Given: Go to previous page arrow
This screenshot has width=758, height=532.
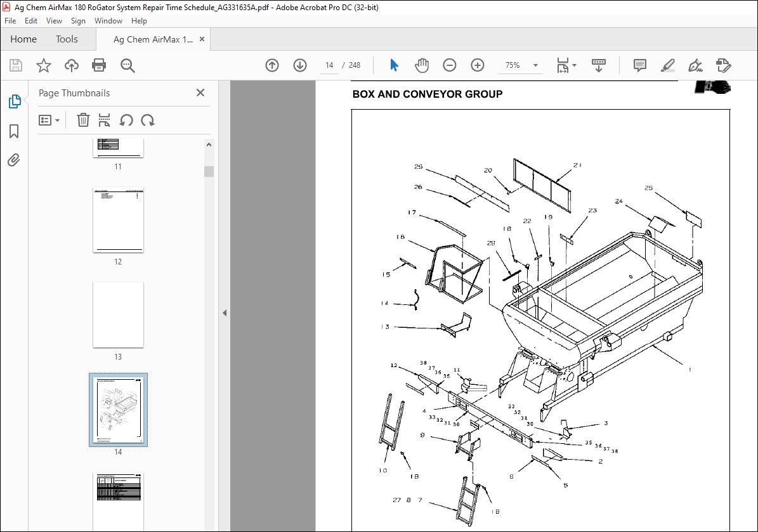Looking at the screenshot, I should coord(272,65).
